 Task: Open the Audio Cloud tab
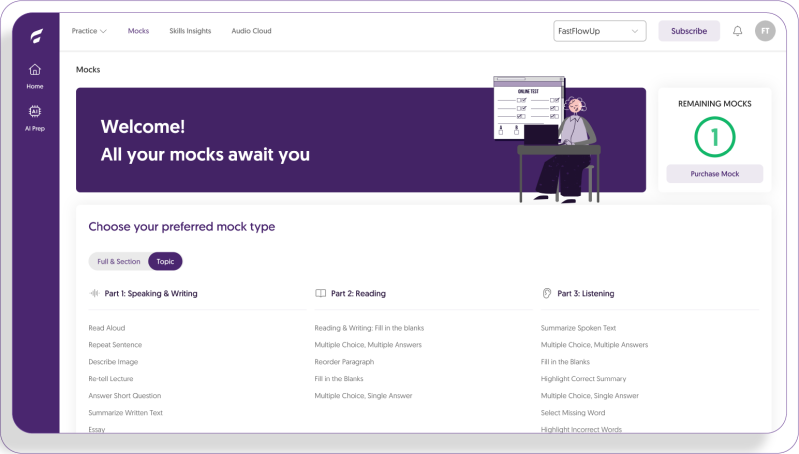click(x=251, y=31)
